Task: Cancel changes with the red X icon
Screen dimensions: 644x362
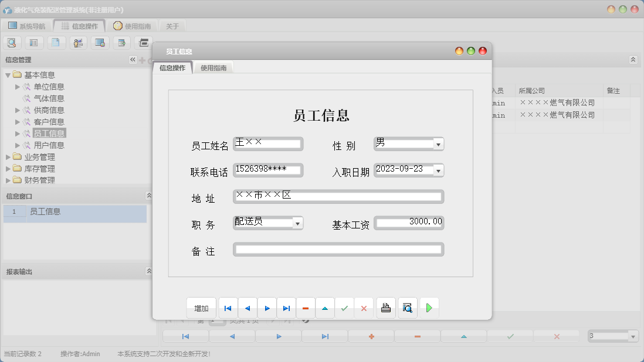Action: click(364, 308)
